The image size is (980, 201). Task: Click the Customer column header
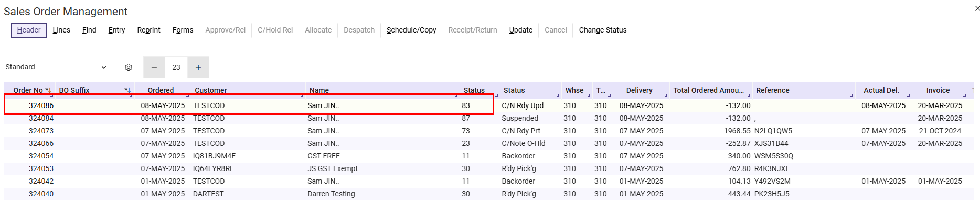point(211,90)
